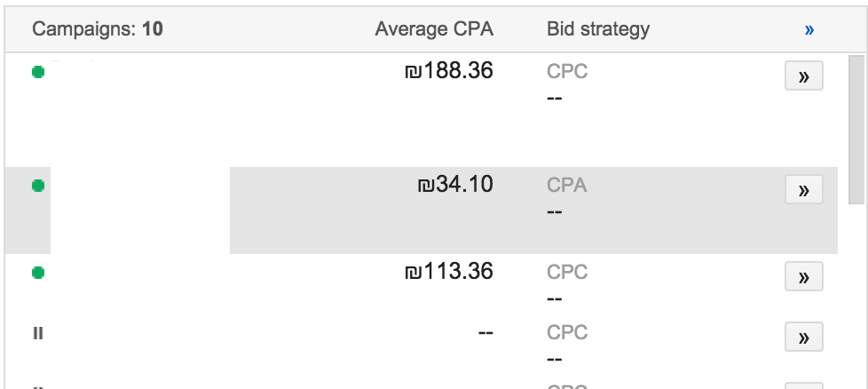Image resolution: width=868 pixels, height=389 pixels.
Task: Select the ₪188.36 average CPA value
Action: 449,71
